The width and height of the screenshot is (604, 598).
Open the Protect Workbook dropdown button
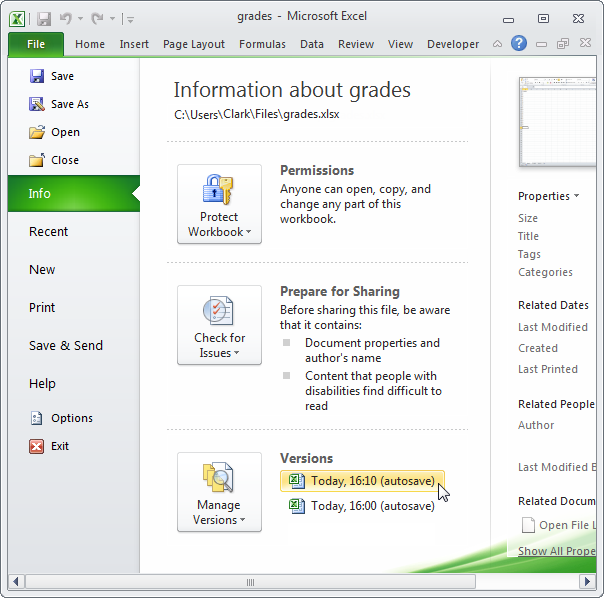coord(219,204)
